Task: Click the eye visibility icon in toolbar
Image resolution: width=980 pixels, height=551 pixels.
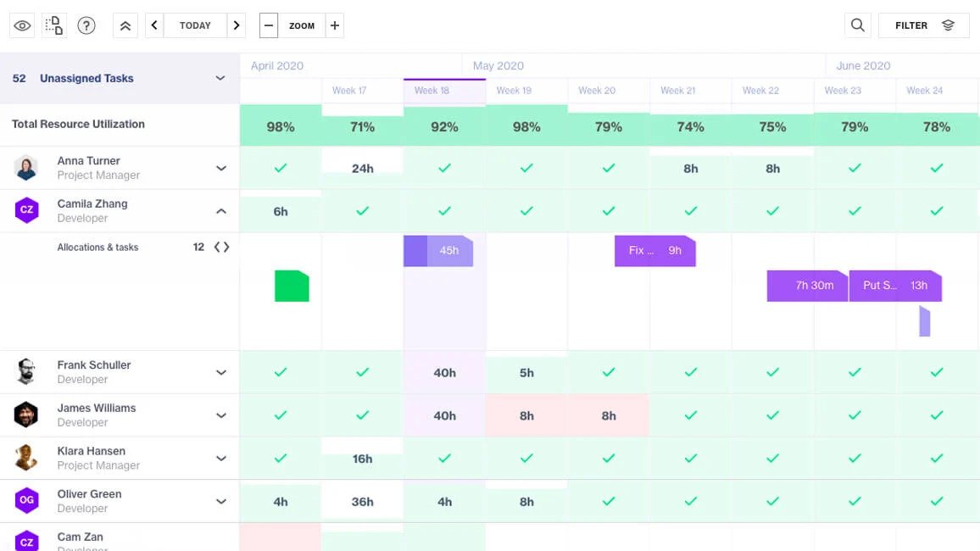Action: click(x=22, y=25)
